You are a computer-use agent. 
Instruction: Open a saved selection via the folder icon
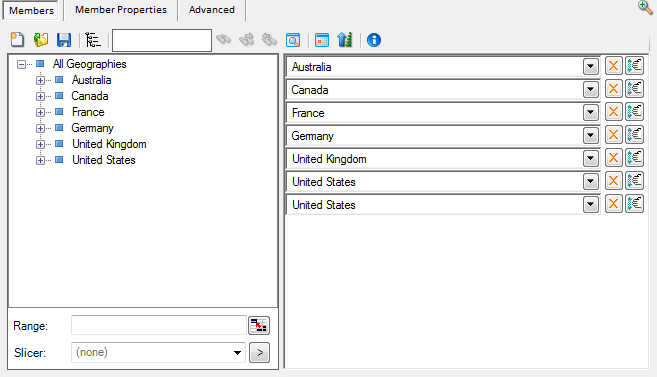tap(41, 40)
